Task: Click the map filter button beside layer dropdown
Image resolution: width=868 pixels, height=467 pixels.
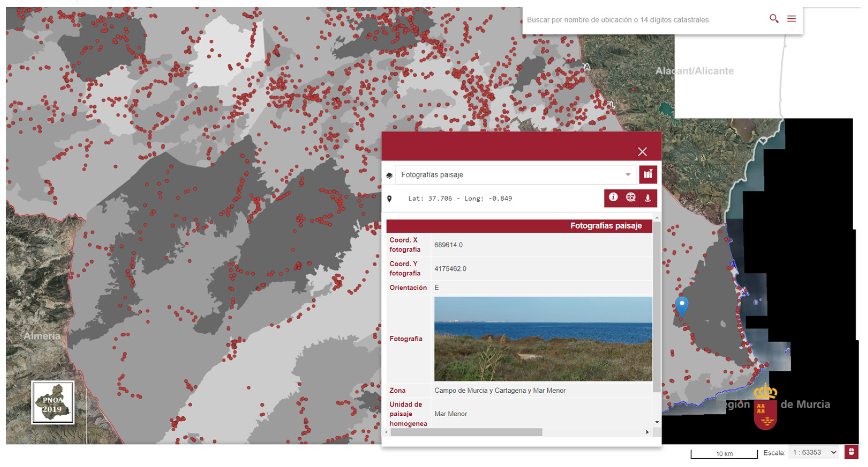Action: 648,175
